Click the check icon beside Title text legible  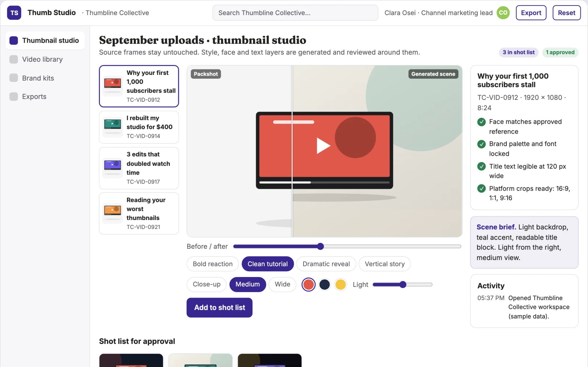(x=481, y=166)
